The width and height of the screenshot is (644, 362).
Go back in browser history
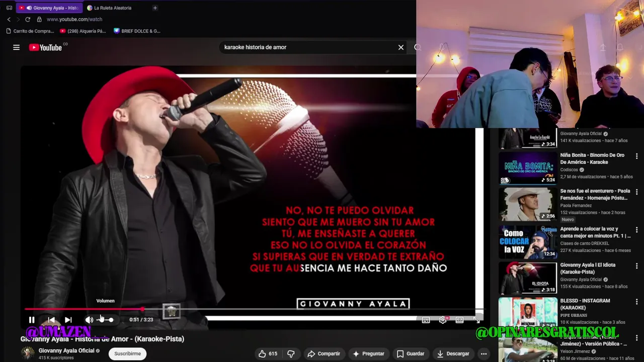click(9, 19)
